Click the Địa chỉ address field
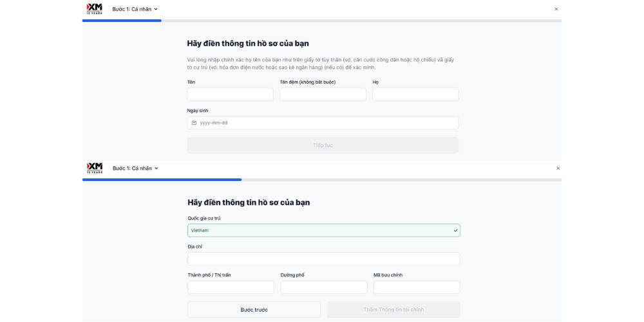This screenshot has height=322, width=644. [x=323, y=259]
